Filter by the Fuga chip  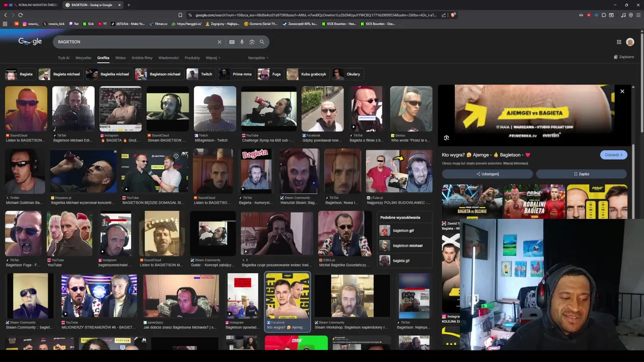[x=270, y=74]
